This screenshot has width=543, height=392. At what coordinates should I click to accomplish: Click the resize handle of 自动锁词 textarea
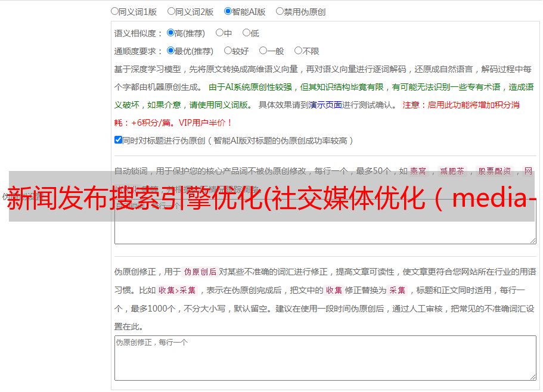(533, 241)
